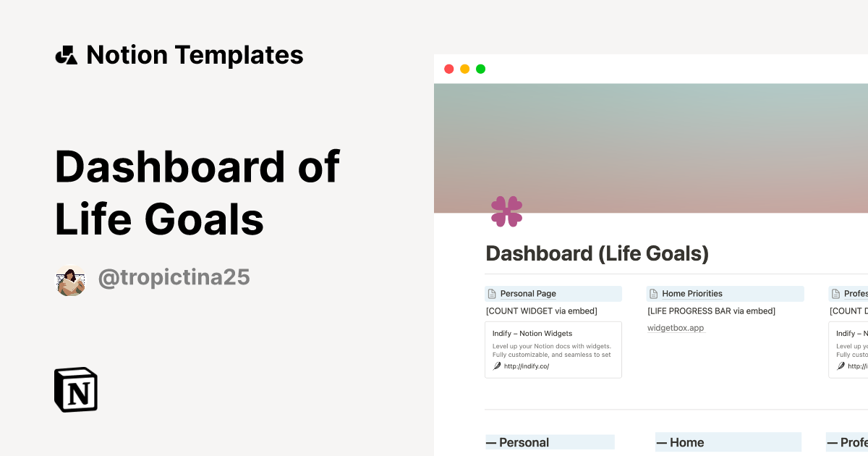The image size is (868, 456).
Task: Click the feather icon on the right Indify card
Action: 841,366
